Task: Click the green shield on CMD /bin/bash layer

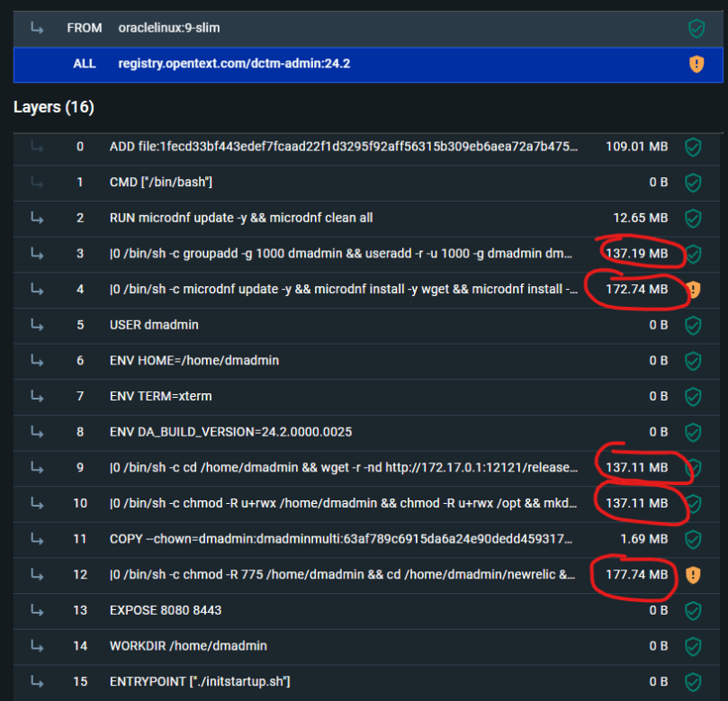Action: tap(693, 183)
